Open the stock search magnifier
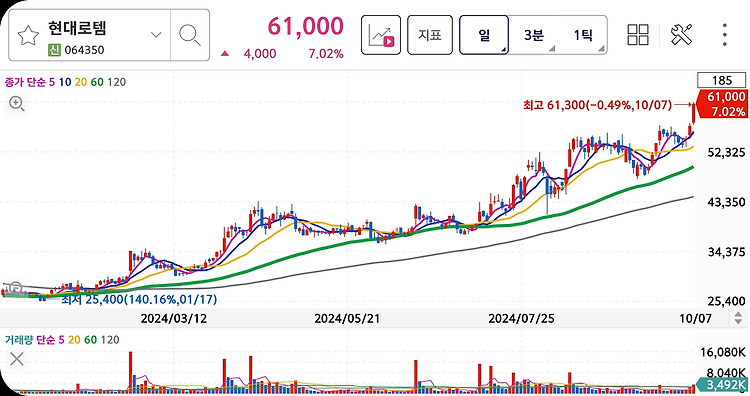750x396 pixels. tap(190, 35)
